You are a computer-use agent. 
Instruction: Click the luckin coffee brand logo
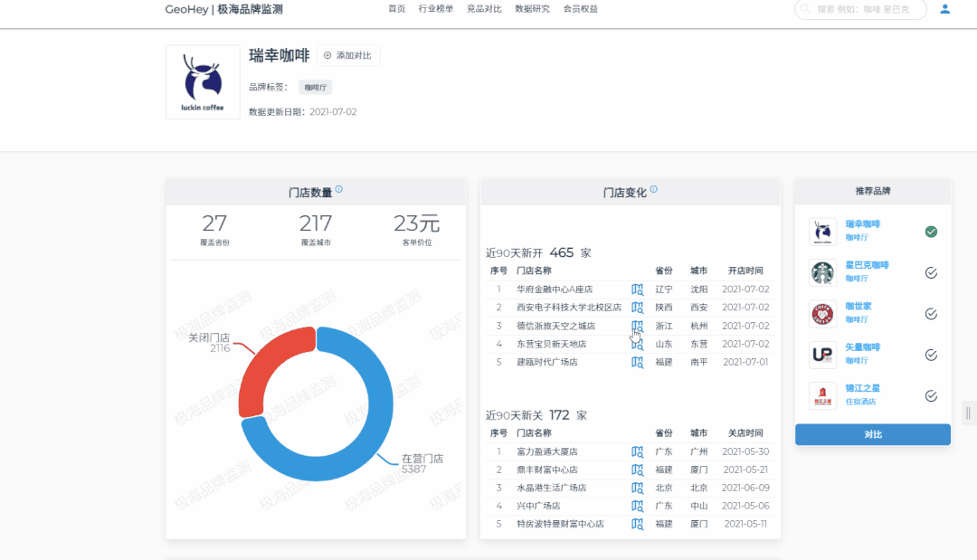click(x=203, y=81)
